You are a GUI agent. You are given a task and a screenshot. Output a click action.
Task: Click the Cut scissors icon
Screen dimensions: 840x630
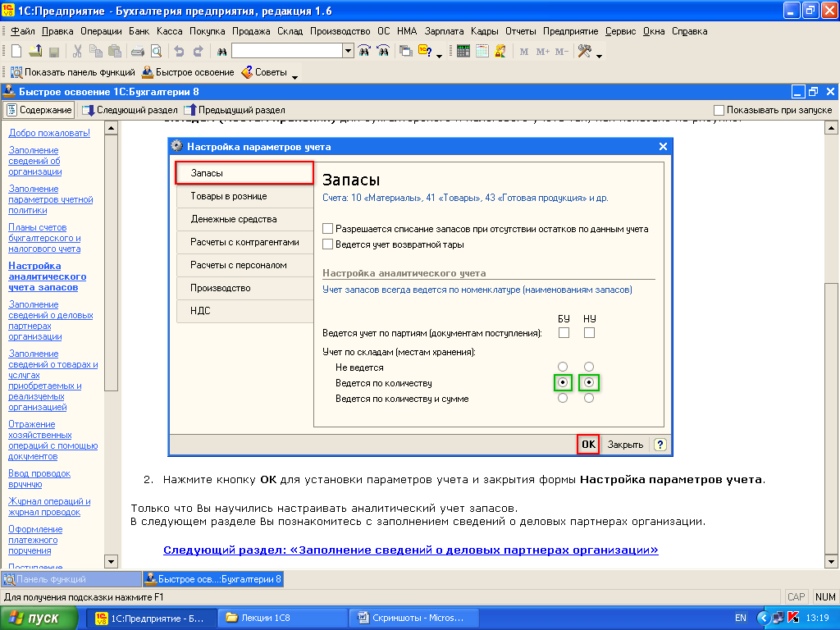[77, 52]
